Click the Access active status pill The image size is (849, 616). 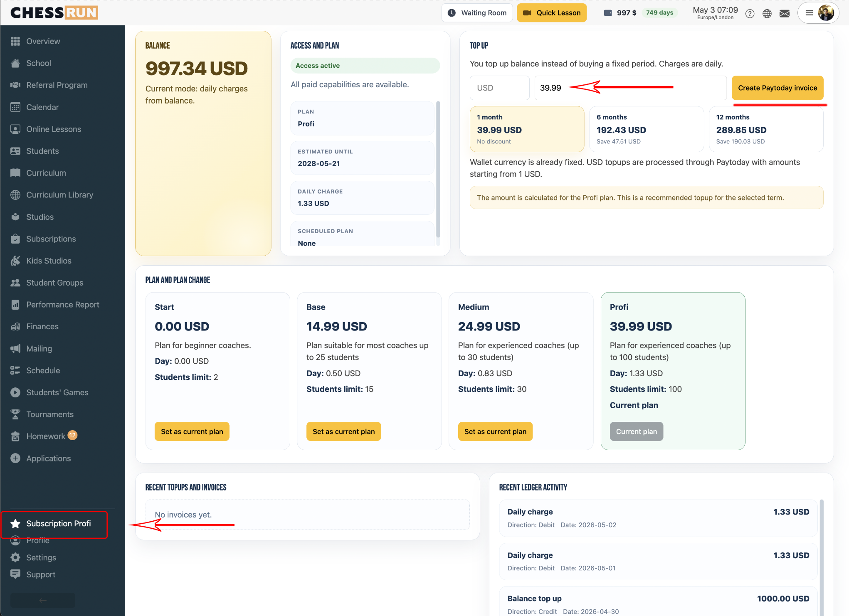click(x=365, y=66)
